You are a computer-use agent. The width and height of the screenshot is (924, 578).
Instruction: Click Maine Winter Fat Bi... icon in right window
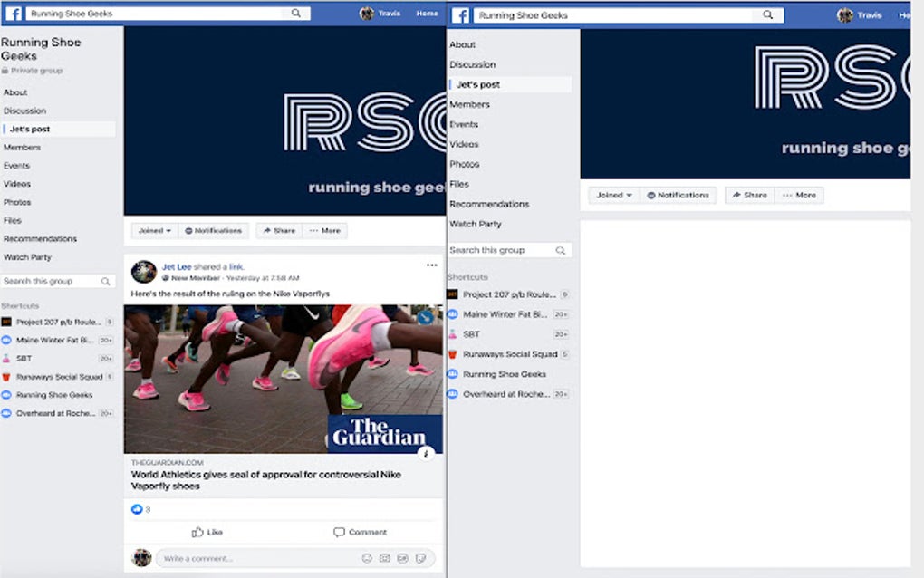click(x=453, y=314)
